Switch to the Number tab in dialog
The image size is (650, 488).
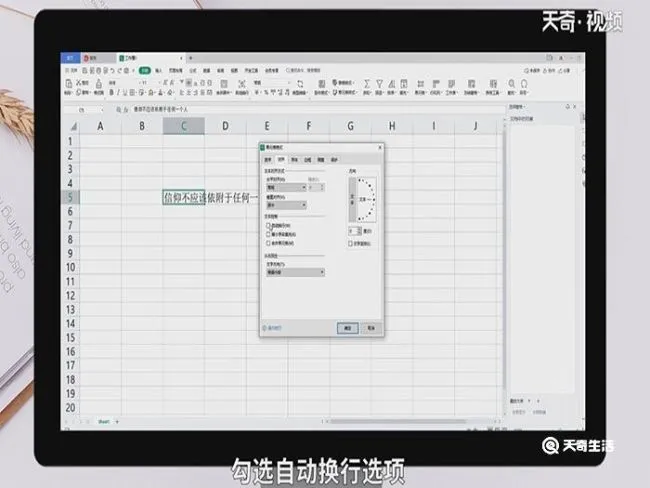pyautogui.click(x=268, y=160)
